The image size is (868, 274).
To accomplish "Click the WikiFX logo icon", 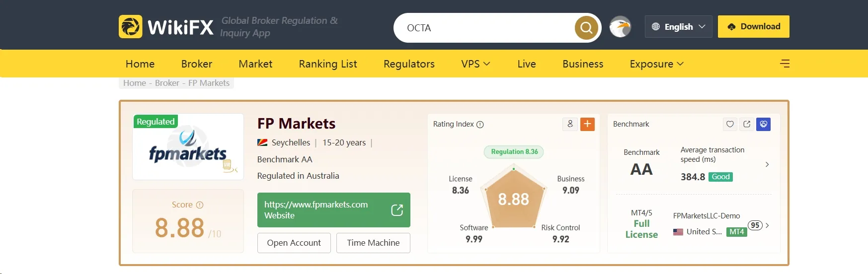I will click(x=131, y=27).
